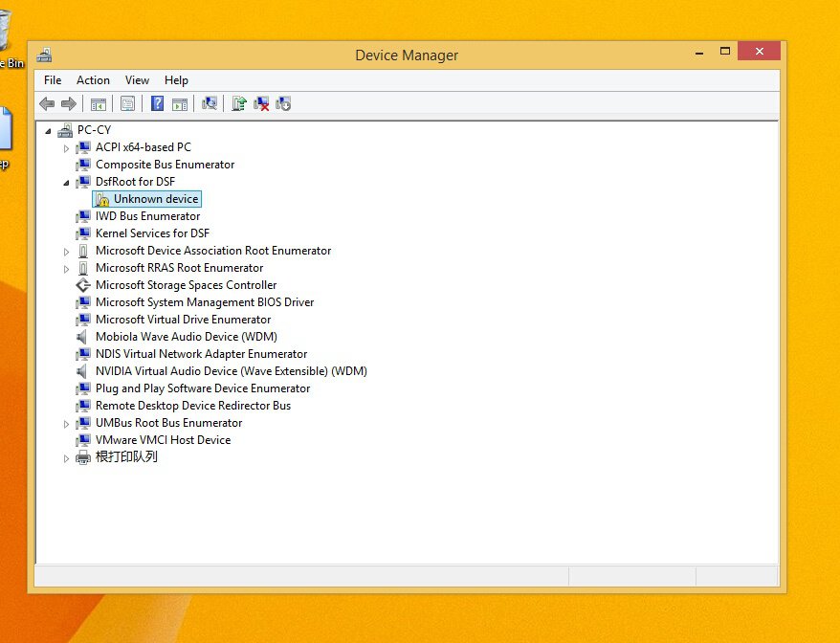Select NVIDIA Virtual Audio Device entry
The height and width of the screenshot is (643, 840).
point(231,371)
